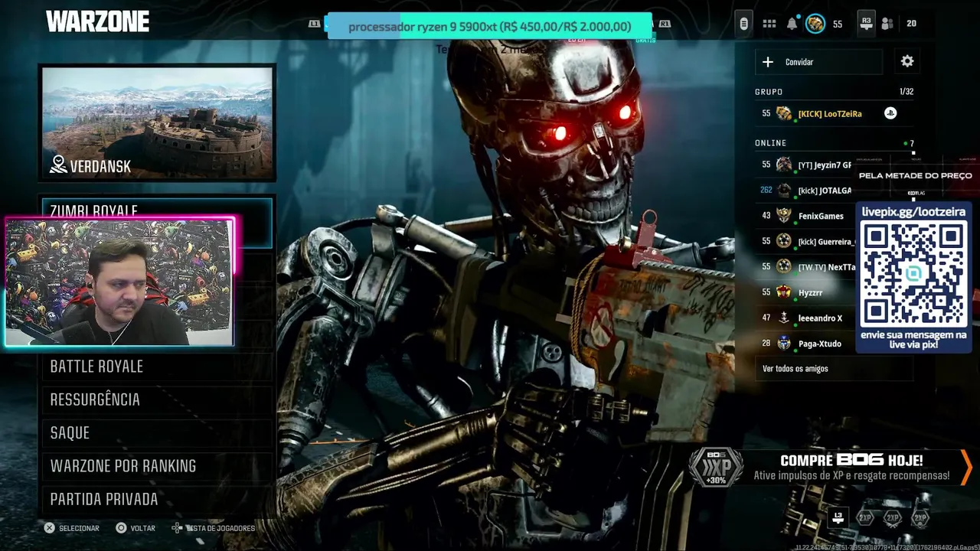Image resolution: width=980 pixels, height=551 pixels.
Task: Select Warzone por Ranking mode
Action: pyautogui.click(x=157, y=466)
